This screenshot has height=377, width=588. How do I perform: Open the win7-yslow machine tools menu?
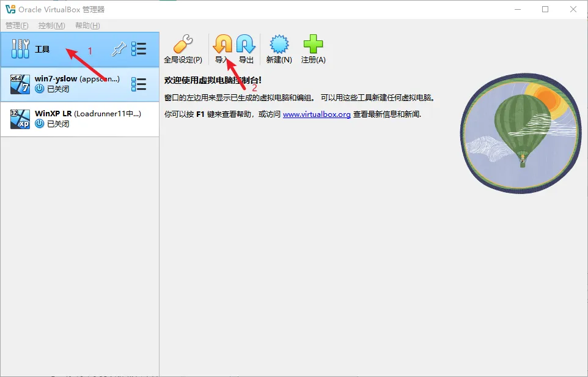tap(139, 84)
